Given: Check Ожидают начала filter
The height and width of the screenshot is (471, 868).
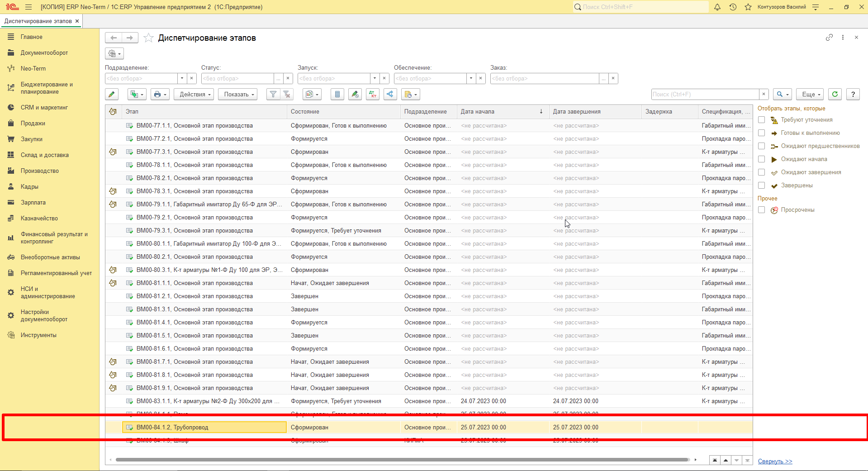Looking at the screenshot, I should 762,159.
